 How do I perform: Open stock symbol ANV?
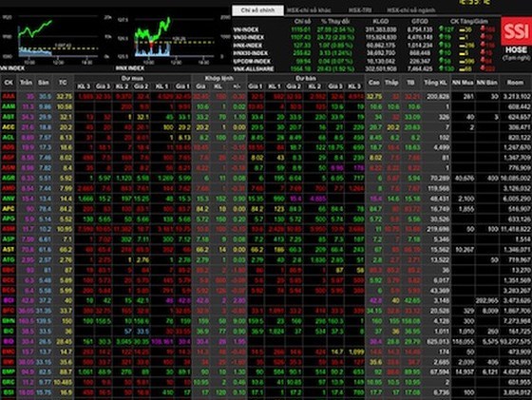(x=9, y=199)
